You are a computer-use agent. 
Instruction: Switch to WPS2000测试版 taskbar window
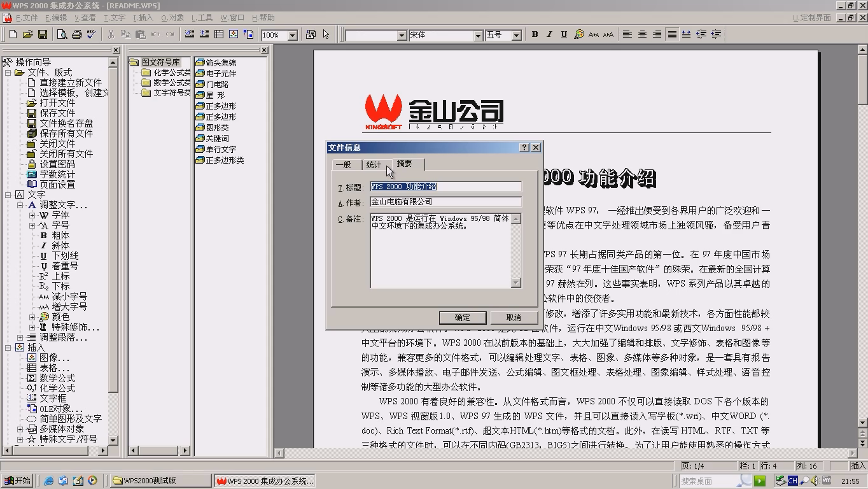(160, 481)
